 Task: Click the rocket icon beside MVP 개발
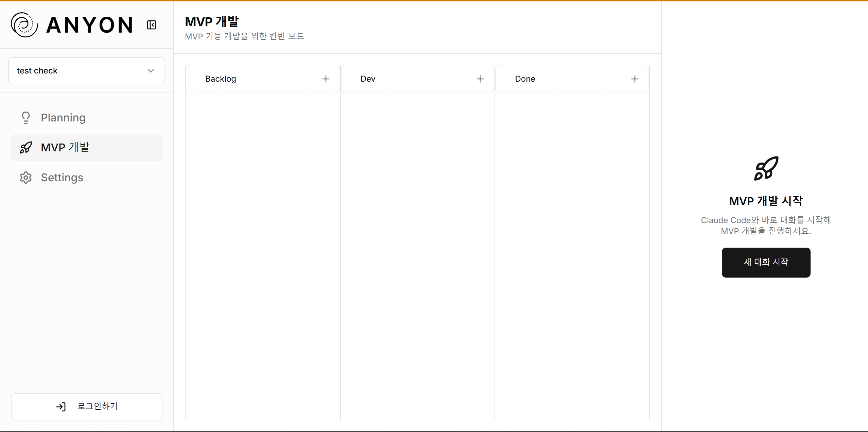(x=26, y=148)
